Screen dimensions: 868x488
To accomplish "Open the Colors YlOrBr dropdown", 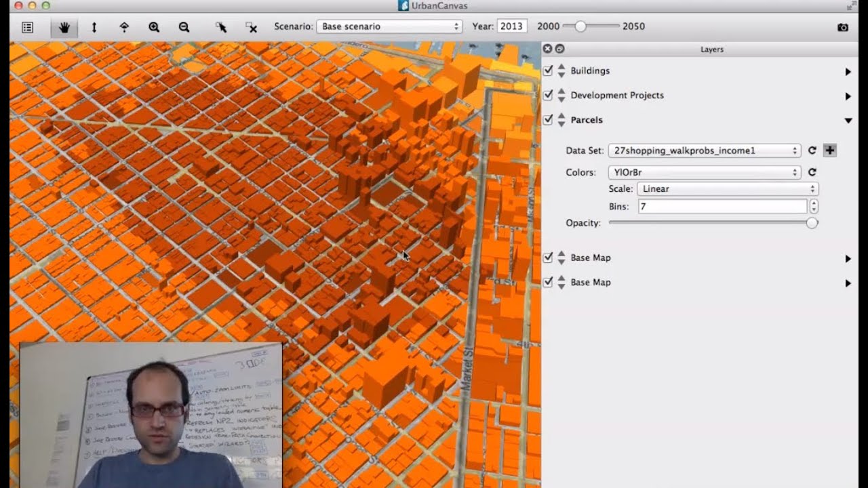I will click(x=705, y=172).
